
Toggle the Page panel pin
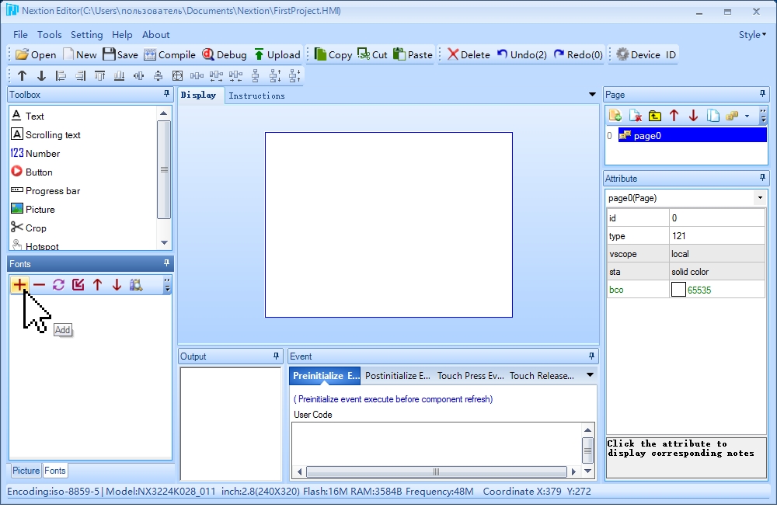tap(762, 94)
